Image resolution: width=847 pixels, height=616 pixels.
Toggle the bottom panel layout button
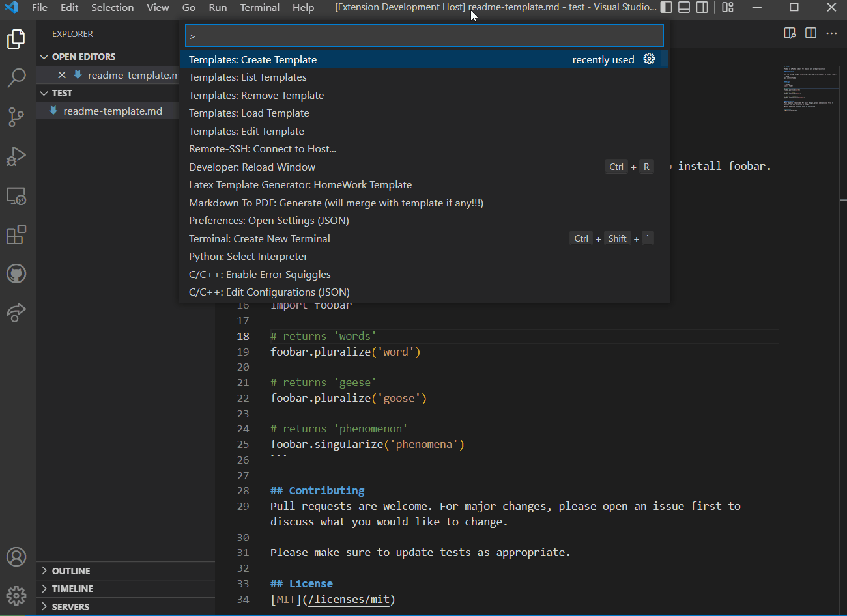tap(684, 8)
